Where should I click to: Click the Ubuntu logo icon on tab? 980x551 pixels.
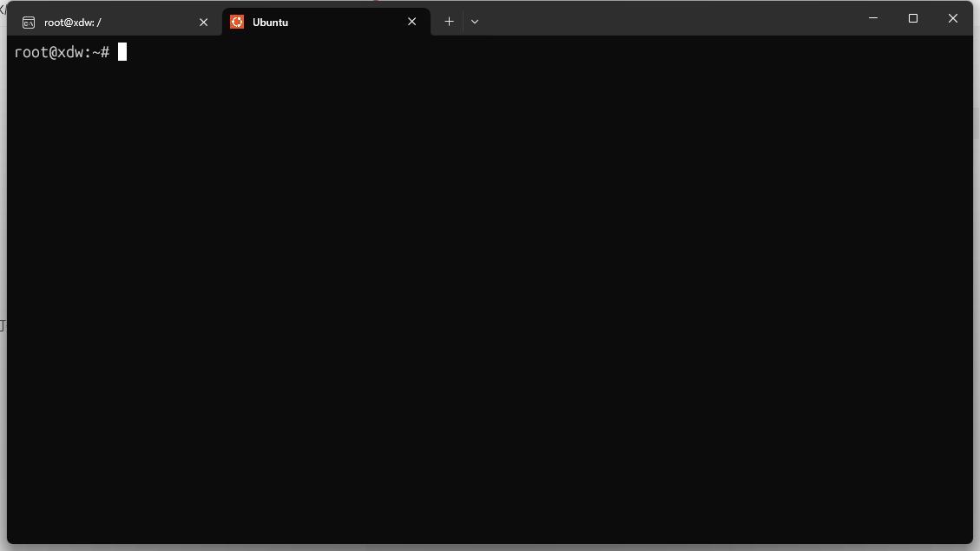click(237, 22)
